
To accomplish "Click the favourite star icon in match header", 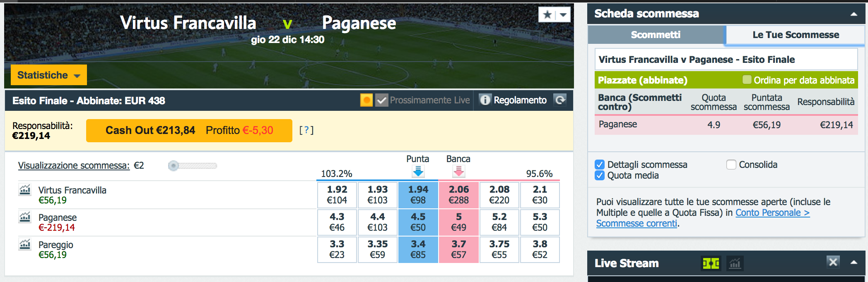I will tap(547, 15).
